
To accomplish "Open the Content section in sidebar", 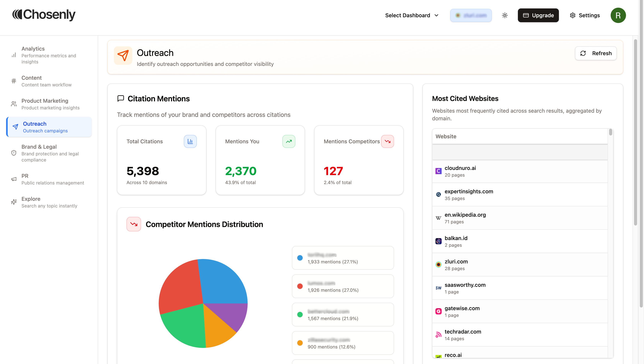I will coord(49,81).
